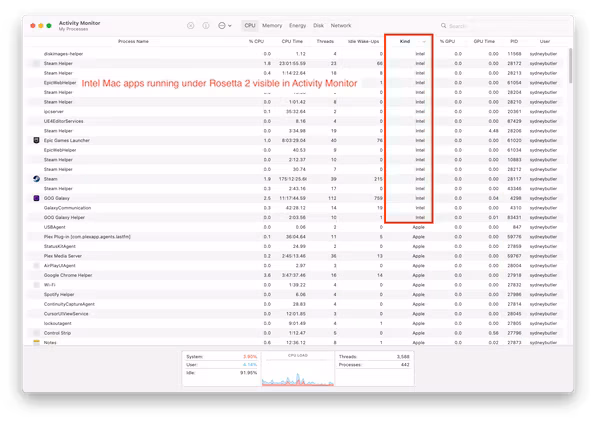Sort by Kind column header
This screenshot has width=596, height=422.
(405, 41)
